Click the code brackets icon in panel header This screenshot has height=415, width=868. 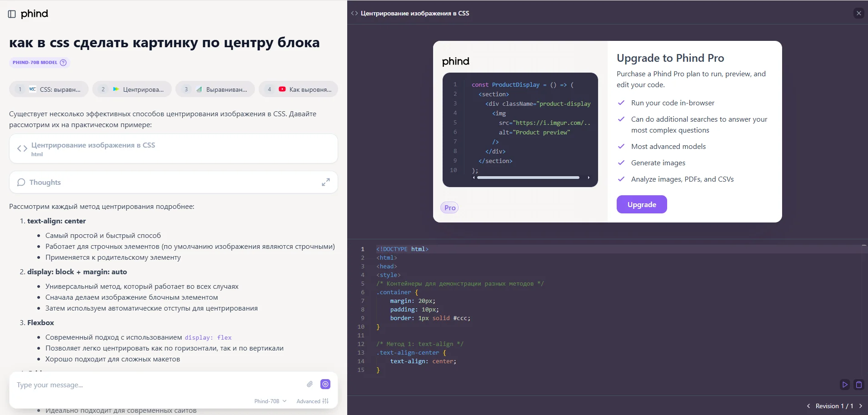[x=354, y=13]
